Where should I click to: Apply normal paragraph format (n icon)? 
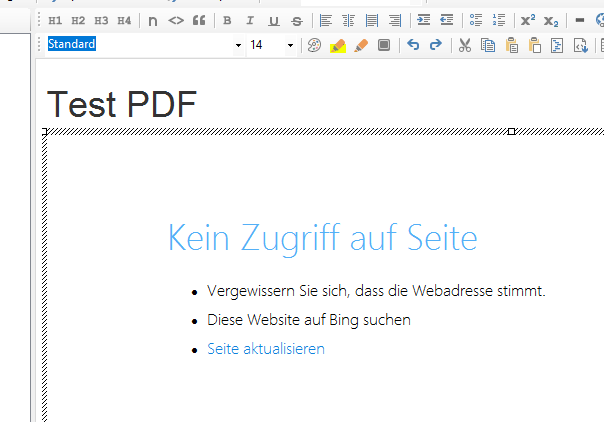(153, 21)
